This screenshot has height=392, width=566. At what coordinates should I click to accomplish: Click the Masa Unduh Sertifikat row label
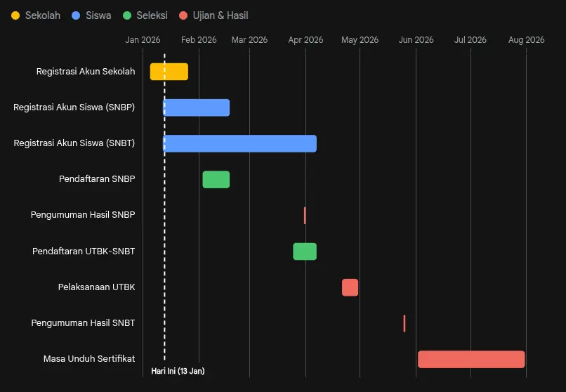[x=89, y=359]
